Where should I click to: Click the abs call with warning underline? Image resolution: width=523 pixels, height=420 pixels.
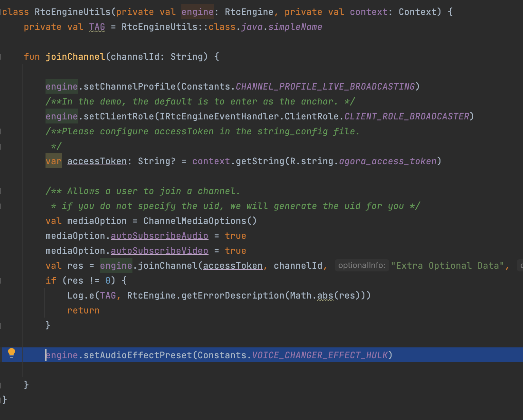(325, 295)
